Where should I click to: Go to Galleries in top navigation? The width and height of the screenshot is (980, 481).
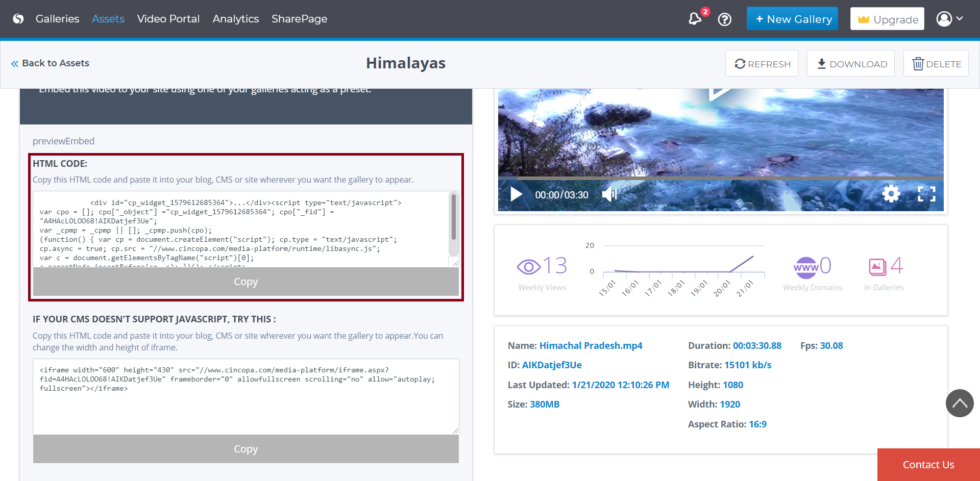click(57, 19)
